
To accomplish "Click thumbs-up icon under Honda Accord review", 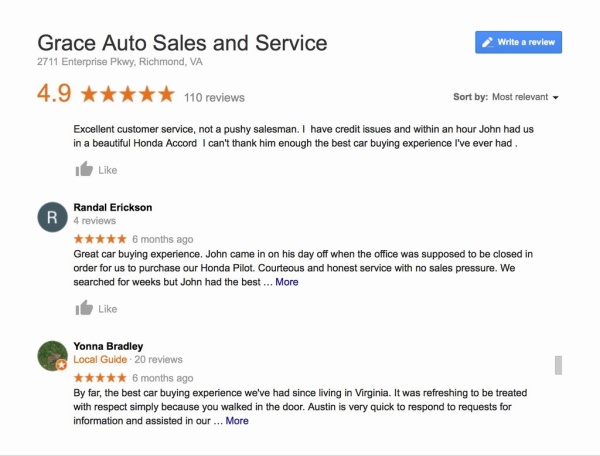I will [84, 169].
